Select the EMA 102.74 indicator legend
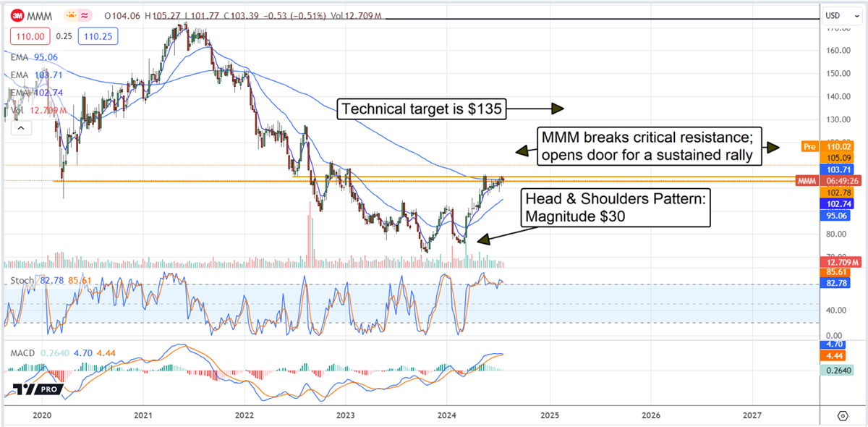Image resolution: width=868 pixels, height=427 pixels. [x=36, y=93]
